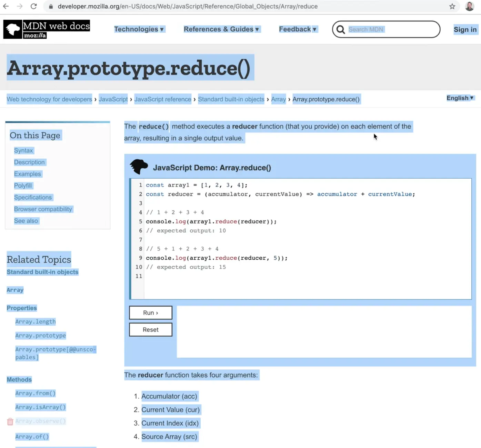
Task: Click the search magnifier icon
Action: (341, 30)
